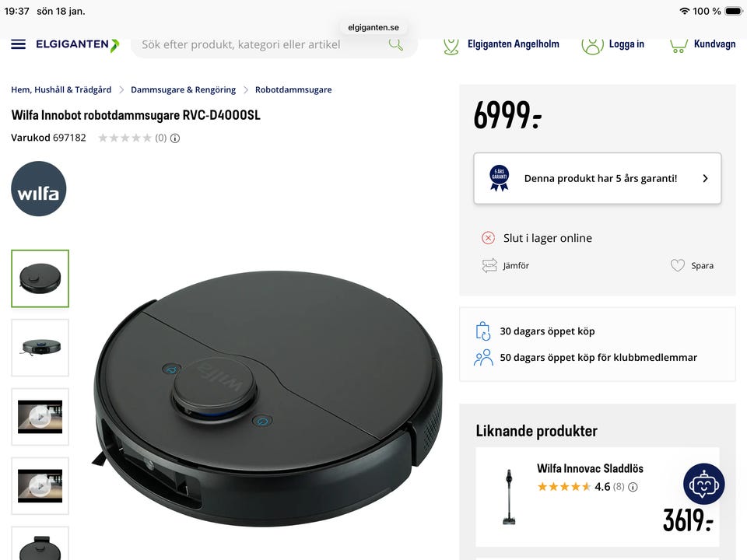This screenshot has height=560, width=747.
Task: Open Elgiganten Ängelholm store locator
Action: click(500, 44)
